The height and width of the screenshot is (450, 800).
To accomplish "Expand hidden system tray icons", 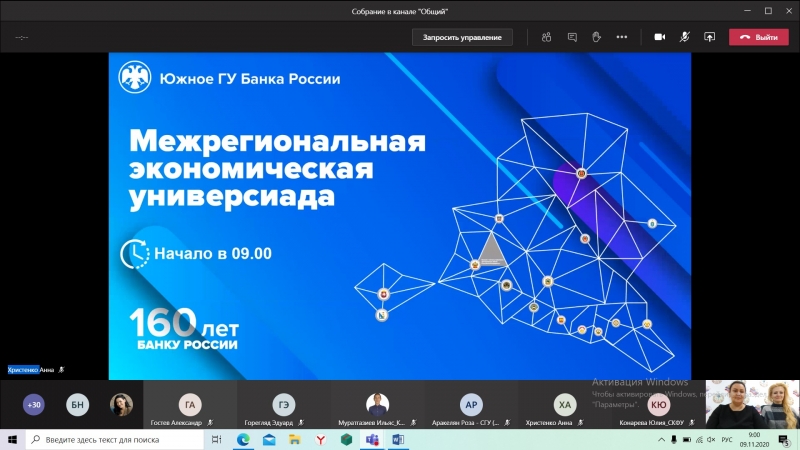I will (661, 440).
